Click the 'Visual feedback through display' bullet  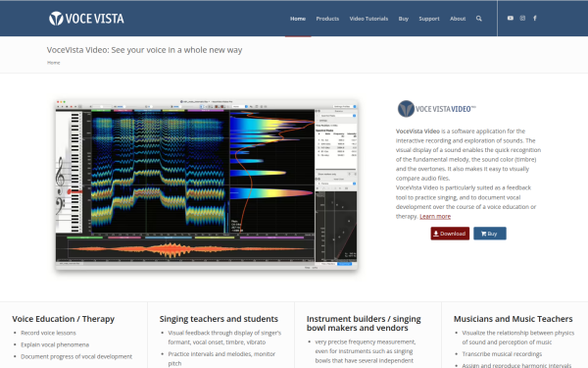click(x=224, y=338)
